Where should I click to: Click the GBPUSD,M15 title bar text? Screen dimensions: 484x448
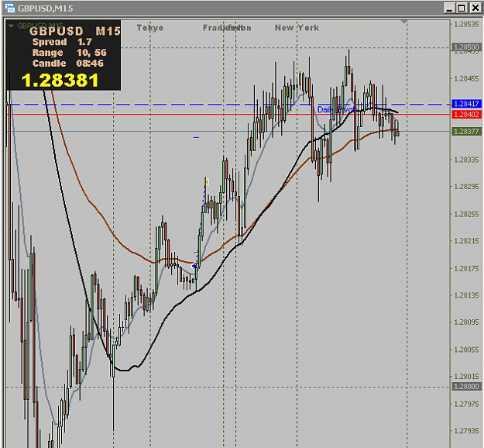[46, 9]
